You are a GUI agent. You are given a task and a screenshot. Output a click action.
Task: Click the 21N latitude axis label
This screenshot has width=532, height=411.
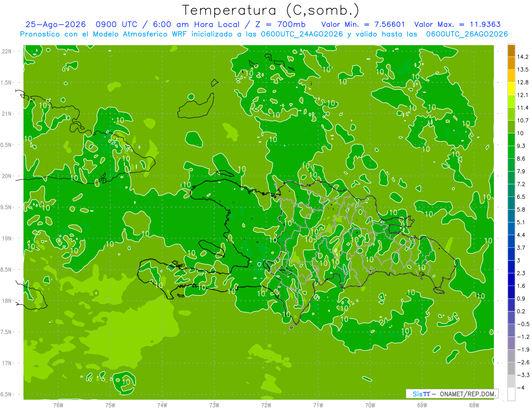click(x=7, y=114)
